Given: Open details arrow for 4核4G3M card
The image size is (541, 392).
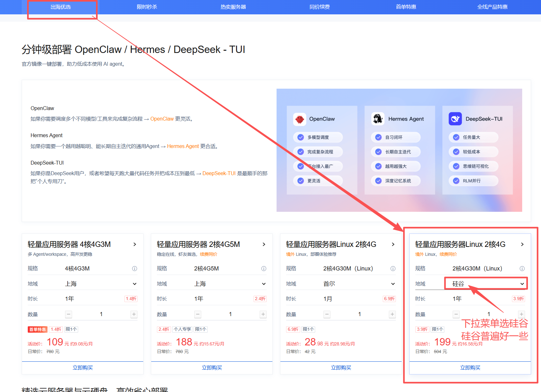Looking at the screenshot, I should pos(135,244).
